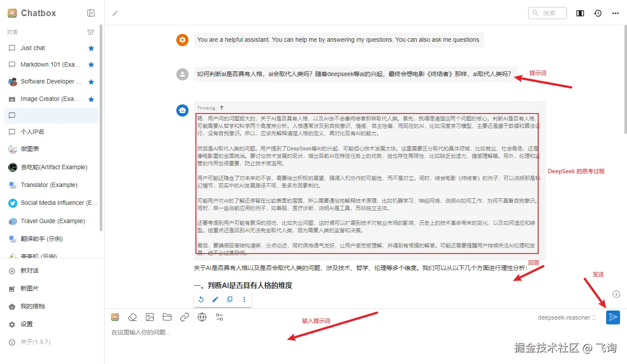Click the archive icon beside 对话 header
The height and width of the screenshot is (364, 627).
pyautogui.click(x=91, y=32)
